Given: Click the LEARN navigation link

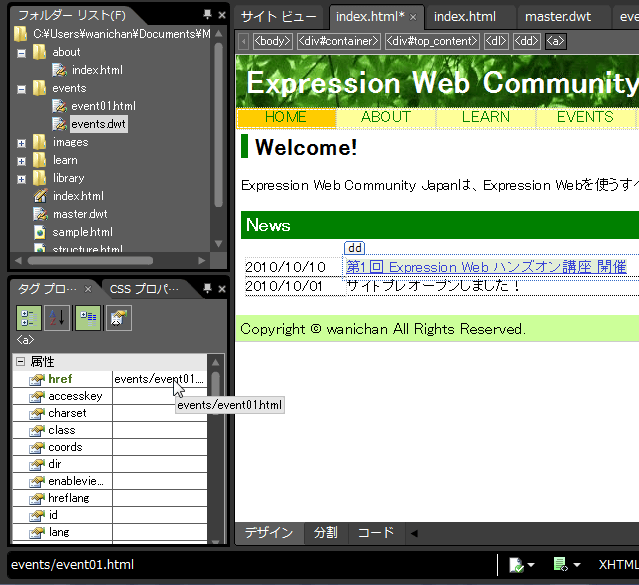Looking at the screenshot, I should pyautogui.click(x=486, y=117).
